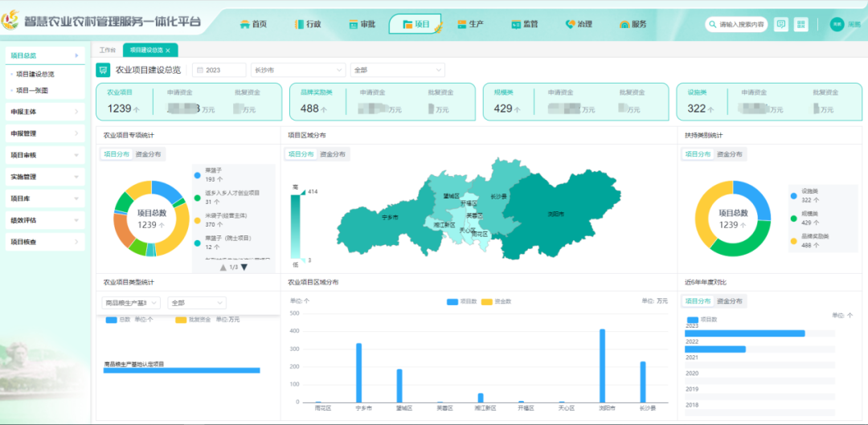The height and width of the screenshot is (425, 868).
Task: Open the 长沙市 city dropdown
Action: coord(297,70)
